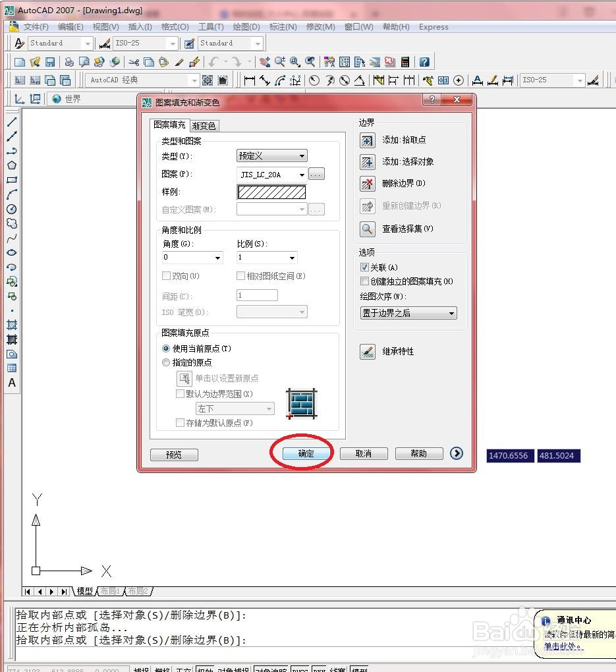Screen dimensions: 616x672
Task: Open the 角度(G) dropdown
Action: coord(192,257)
